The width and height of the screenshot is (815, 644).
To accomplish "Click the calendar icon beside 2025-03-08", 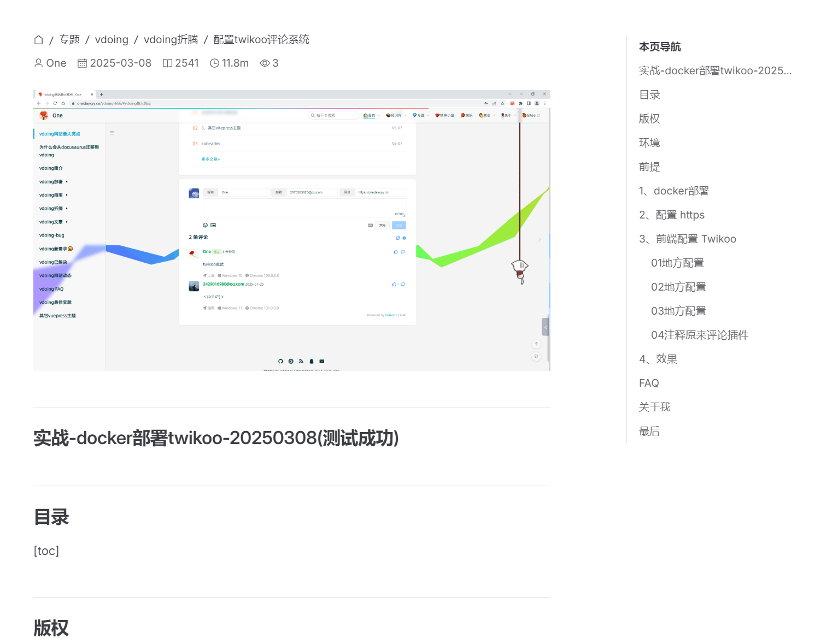I will [x=82, y=63].
